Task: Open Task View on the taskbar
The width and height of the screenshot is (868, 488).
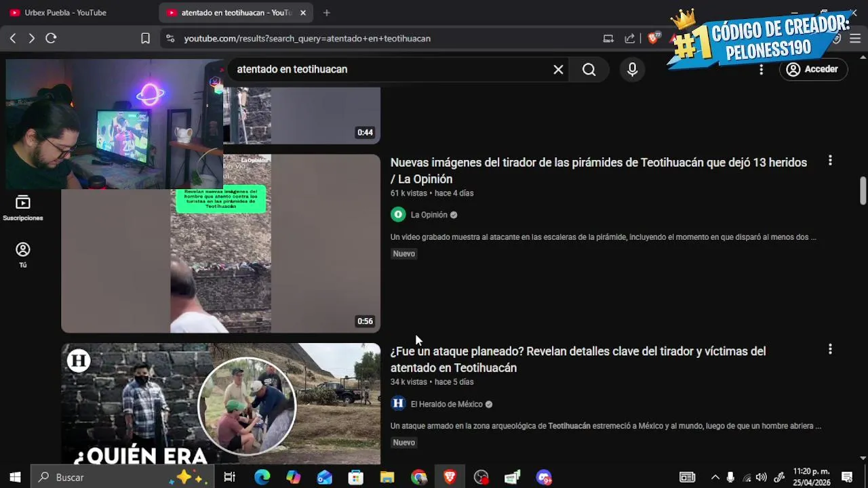Action: click(x=229, y=477)
